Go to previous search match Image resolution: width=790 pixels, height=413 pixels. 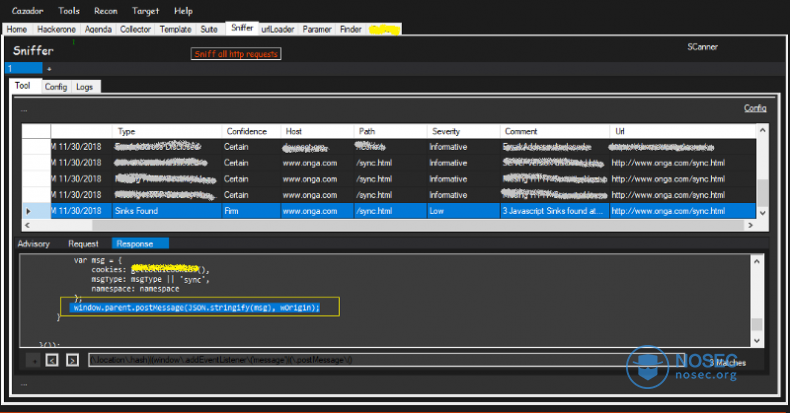[52, 360]
